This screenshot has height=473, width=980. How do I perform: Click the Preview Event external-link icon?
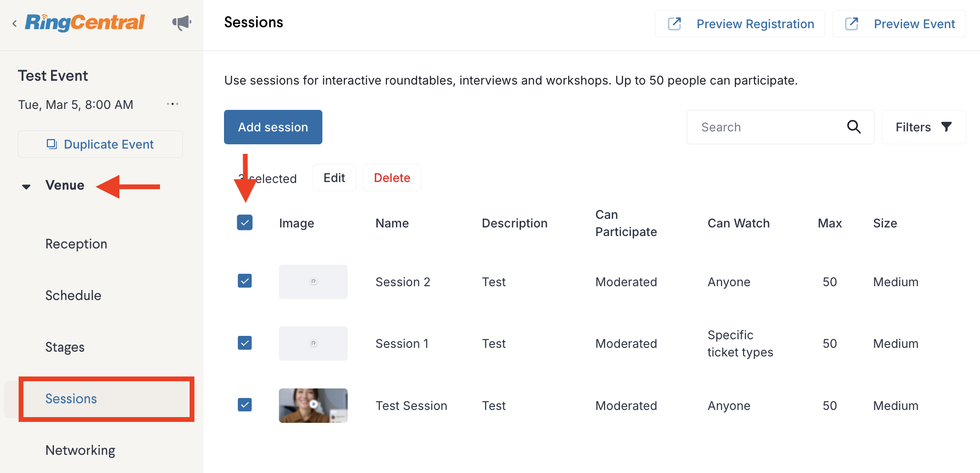point(852,23)
